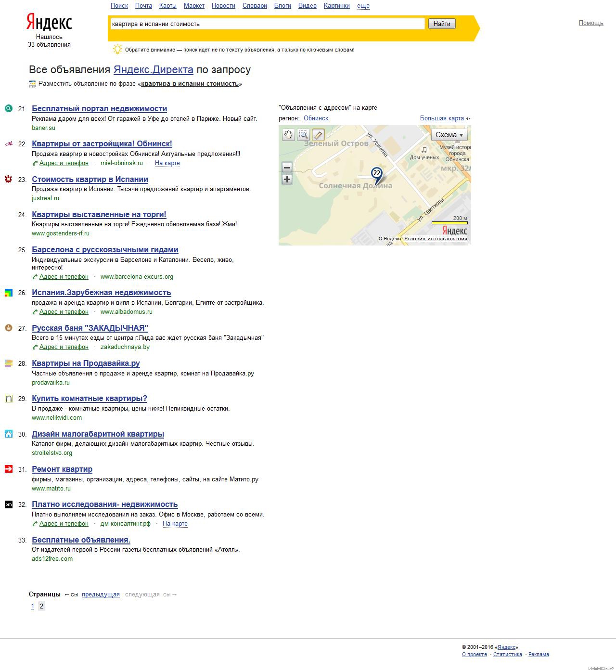The image size is (616, 672).
Task: Open the еще menu in top navigation
Action: pyautogui.click(x=363, y=6)
